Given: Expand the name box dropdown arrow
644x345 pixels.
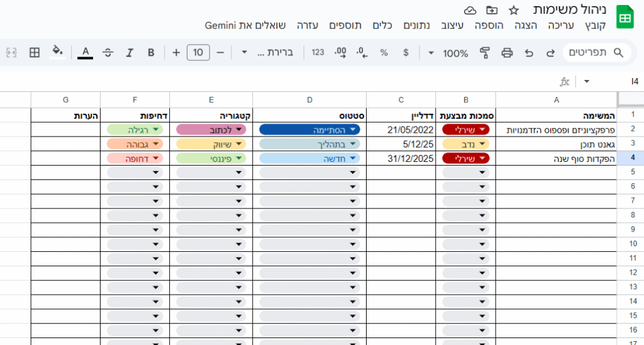Looking at the screenshot, I should [587, 81].
